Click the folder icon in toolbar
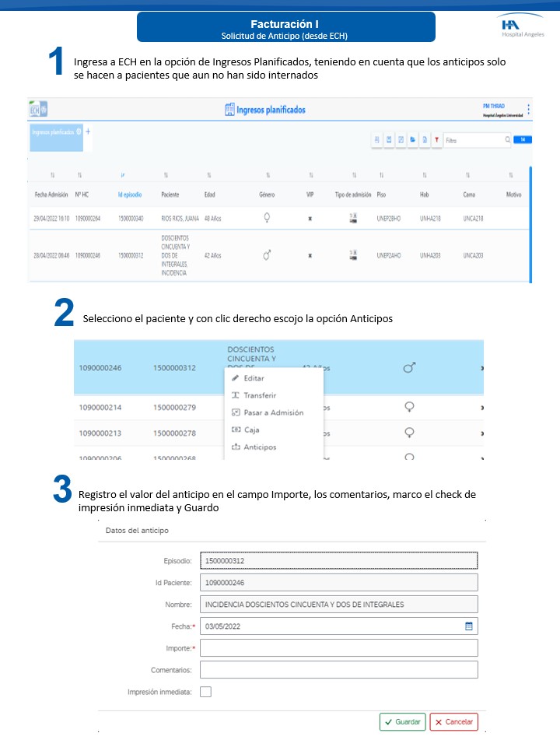 (x=413, y=140)
